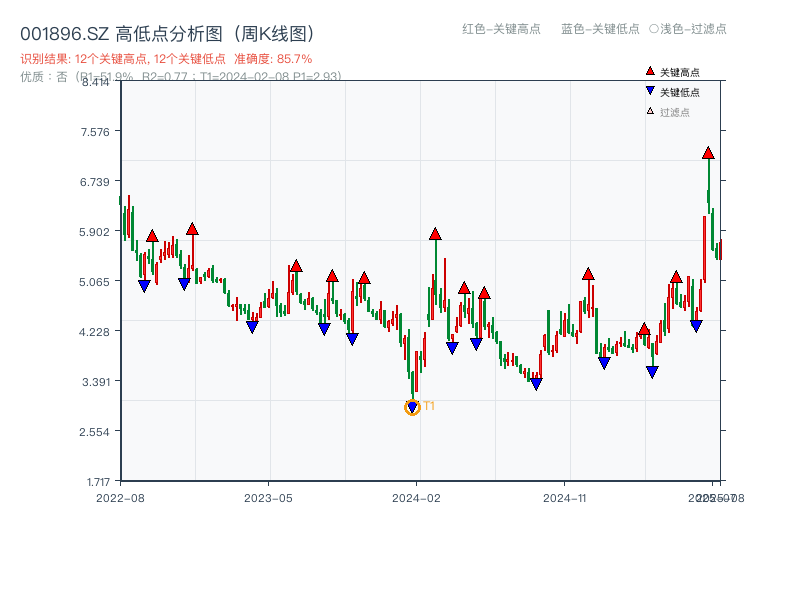Screen dimensions: 800x600
Task: Click the header note 红色-关键高点
Action: coord(501,29)
